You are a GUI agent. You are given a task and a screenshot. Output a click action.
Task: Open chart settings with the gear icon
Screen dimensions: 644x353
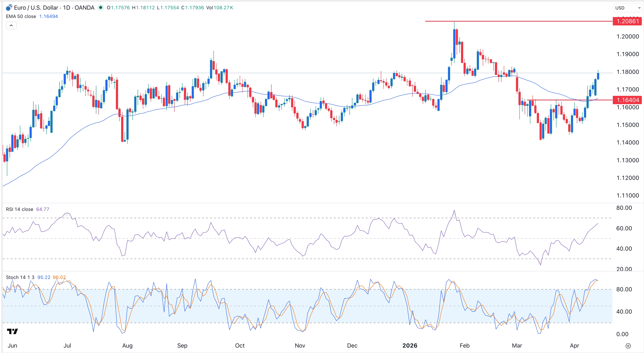(x=628, y=346)
